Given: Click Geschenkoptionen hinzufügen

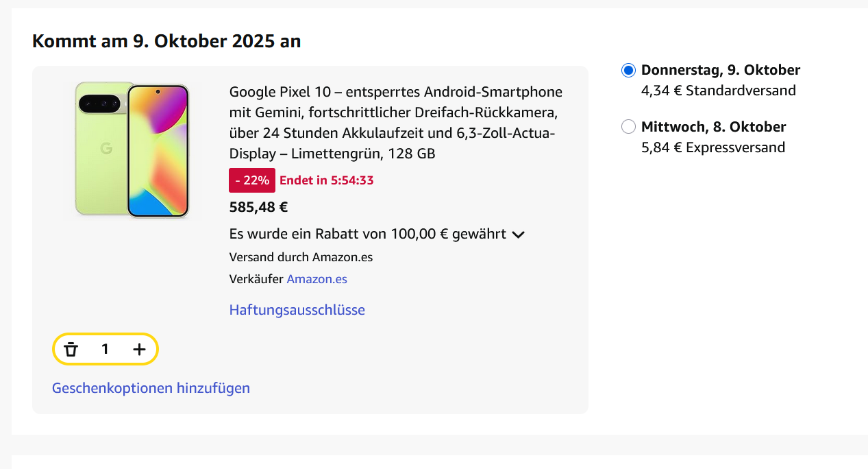Looking at the screenshot, I should [x=151, y=388].
